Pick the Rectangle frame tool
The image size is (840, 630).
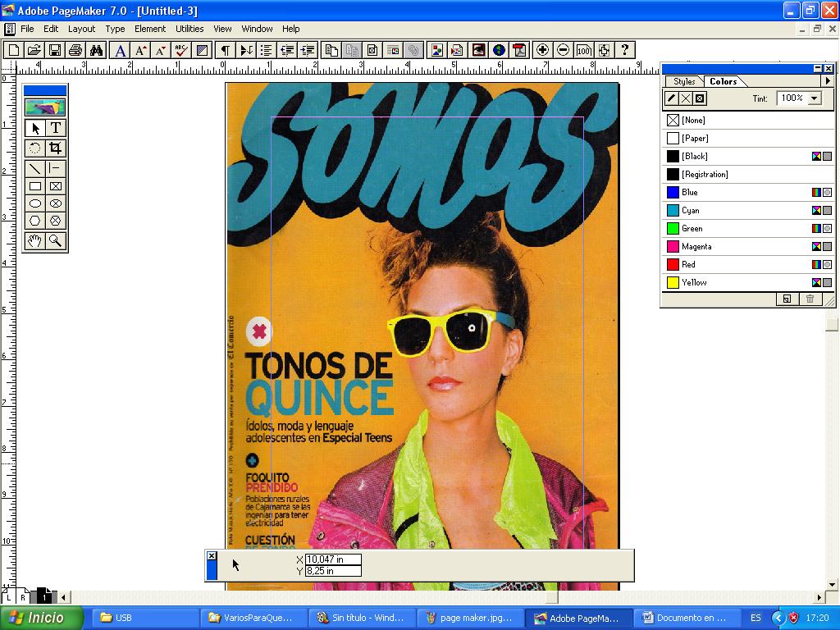(x=55, y=186)
